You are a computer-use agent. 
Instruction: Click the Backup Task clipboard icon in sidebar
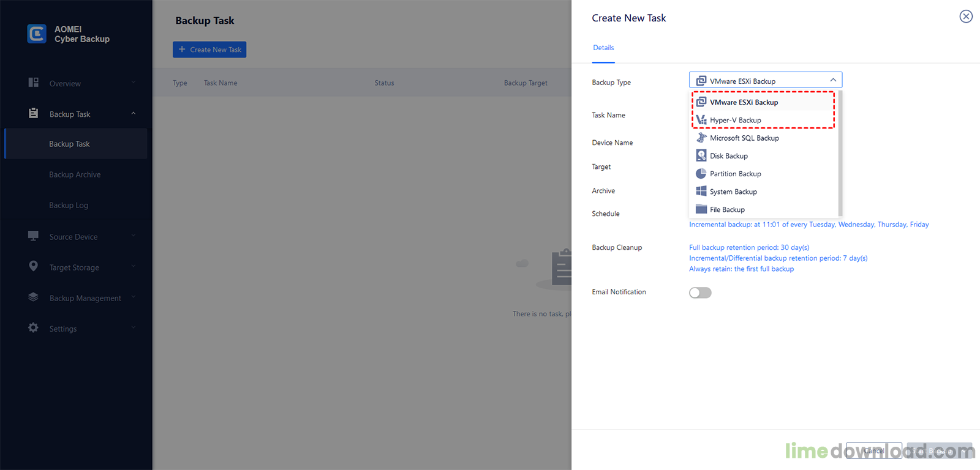(x=34, y=113)
